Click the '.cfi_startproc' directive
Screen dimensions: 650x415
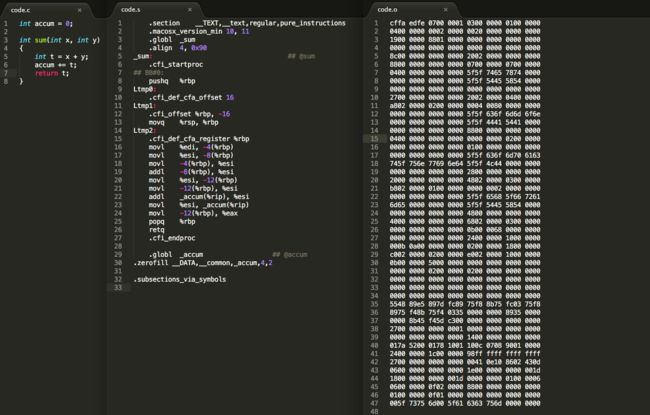click(x=176, y=65)
